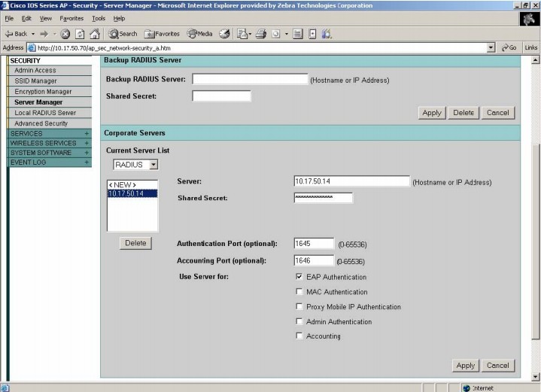Click the Authentication Port input field
The height and width of the screenshot is (392, 541).
[313, 244]
